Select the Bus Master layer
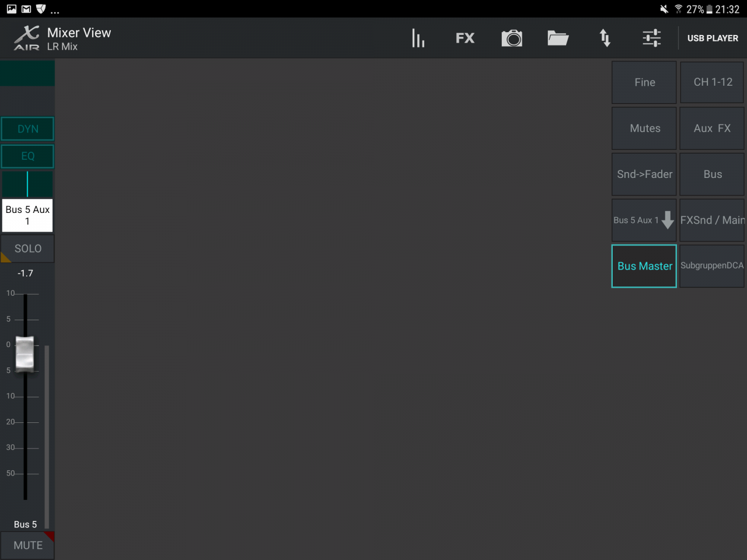The width and height of the screenshot is (747, 560). [644, 266]
